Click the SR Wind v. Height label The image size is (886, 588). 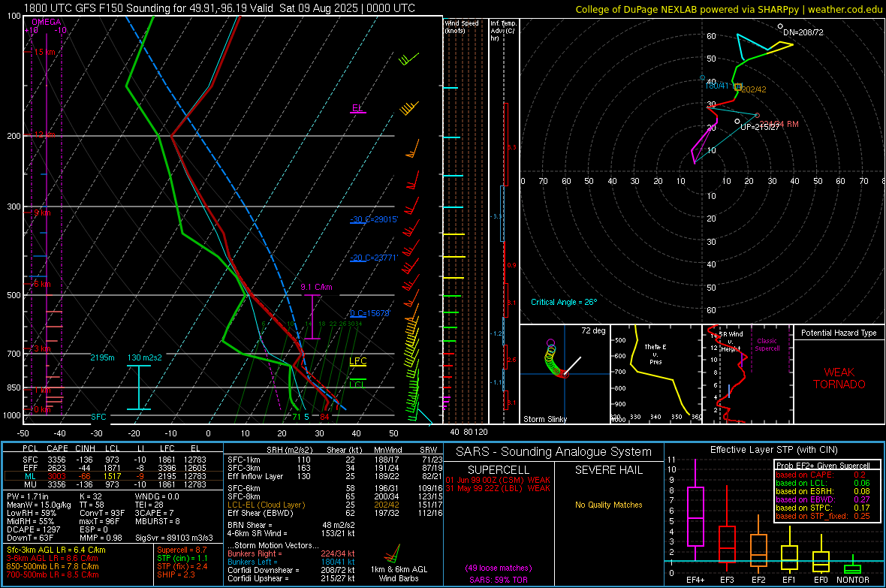tap(731, 342)
